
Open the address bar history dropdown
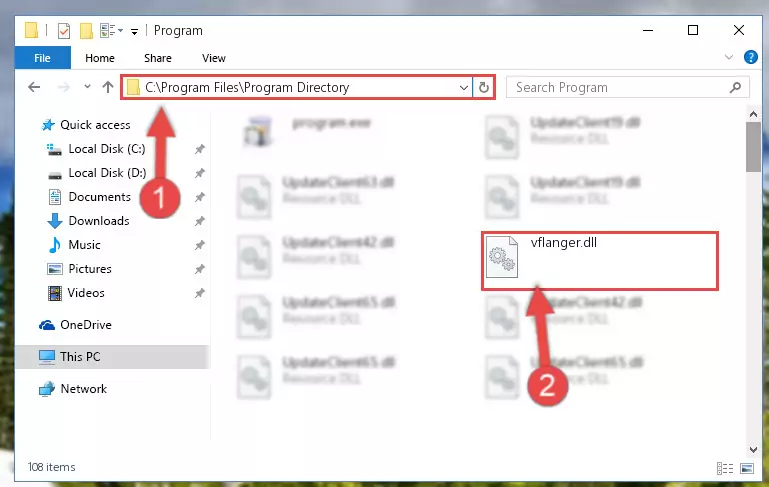coord(463,88)
